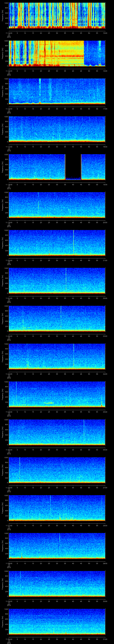Click the 11:14:00 start time label
Screen dimensions: 114x644
[x=9, y=33]
